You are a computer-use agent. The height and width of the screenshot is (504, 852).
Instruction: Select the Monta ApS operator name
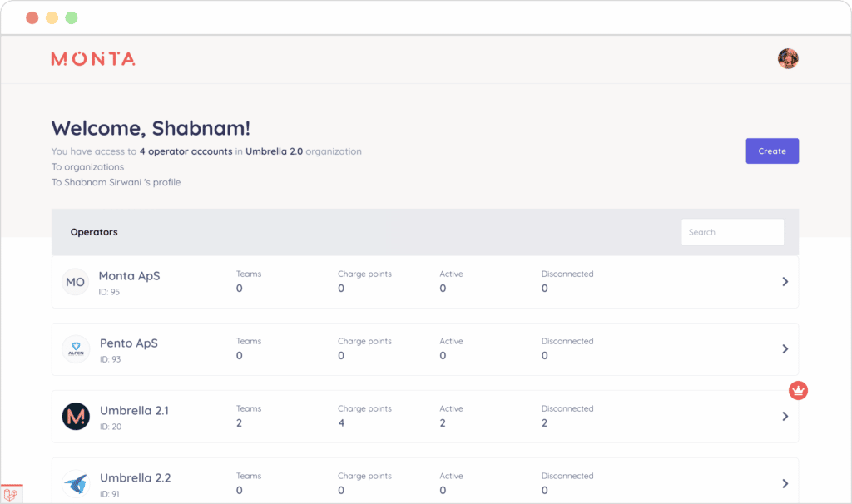click(129, 276)
